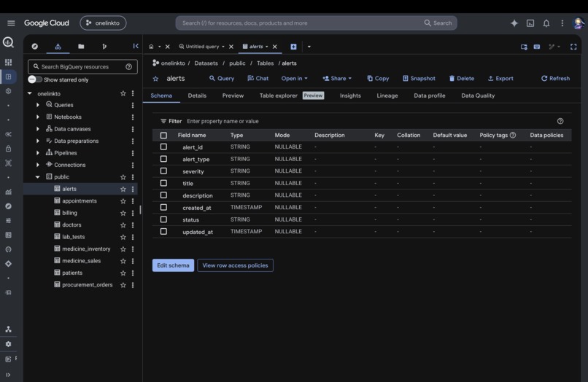Expand the Pipelines tree node
This screenshot has height=382, width=588.
pyautogui.click(x=37, y=153)
